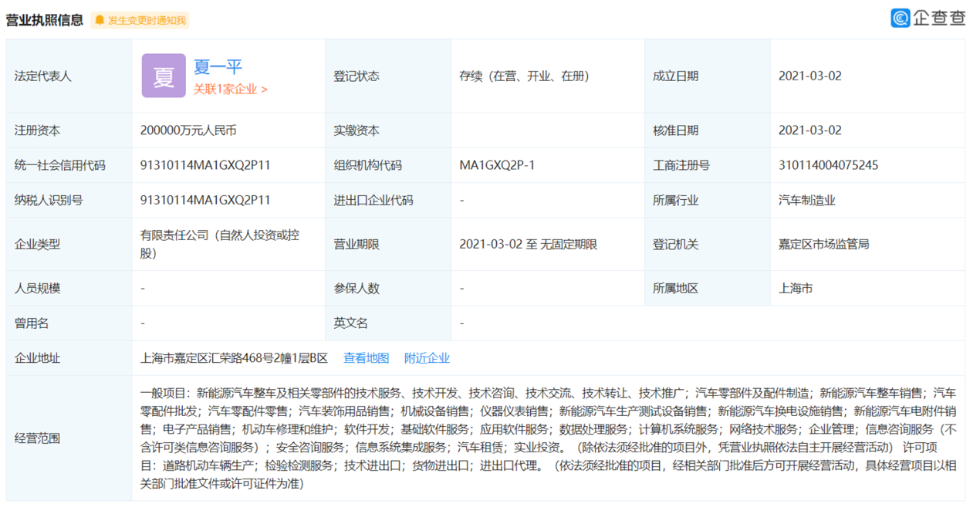980x521 pixels.
Task: Click the 附近企业 nearby companies link
Action: coord(427,358)
